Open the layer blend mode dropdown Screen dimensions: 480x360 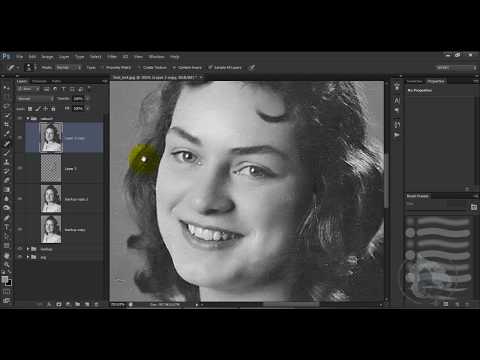[x=35, y=99]
